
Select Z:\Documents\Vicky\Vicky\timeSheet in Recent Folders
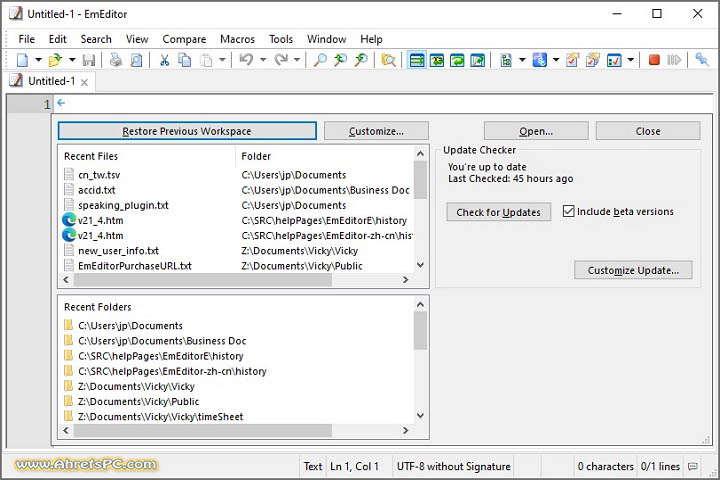coord(161,417)
